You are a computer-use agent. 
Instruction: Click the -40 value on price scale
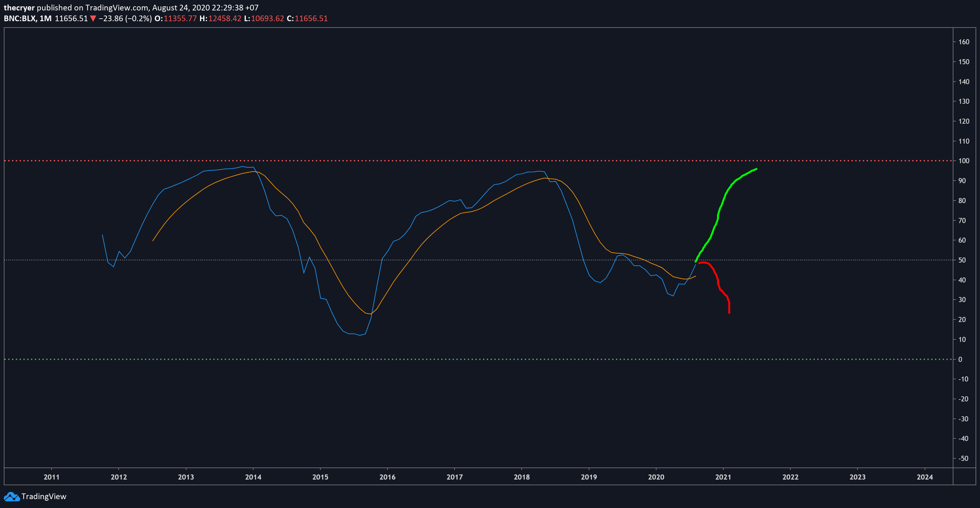pyautogui.click(x=963, y=438)
